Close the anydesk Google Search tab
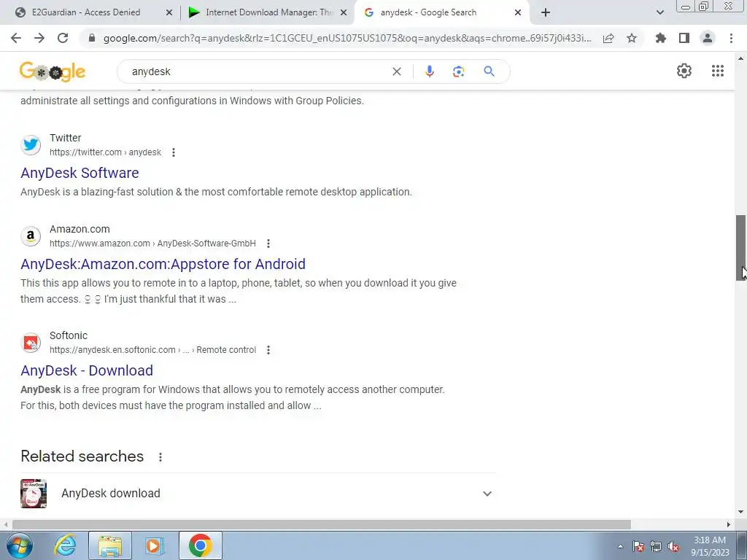The height and width of the screenshot is (560, 747). (x=517, y=12)
